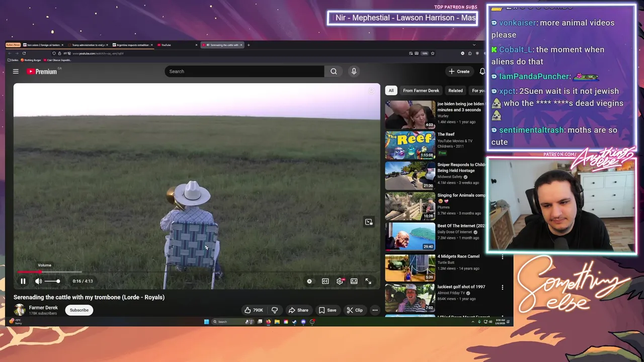Image resolution: width=644 pixels, height=362 pixels.
Task: Mute the video with the speaker icon
Action: coord(38,281)
